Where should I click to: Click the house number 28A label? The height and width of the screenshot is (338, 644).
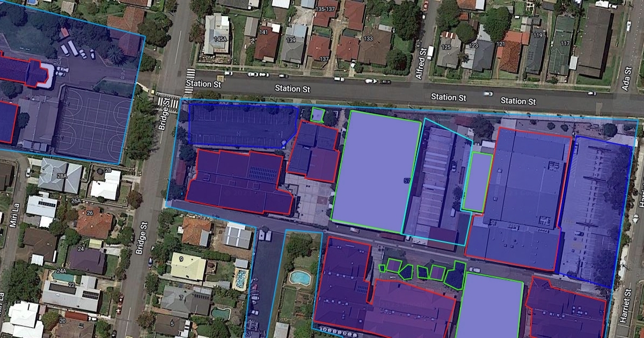[62, 175]
